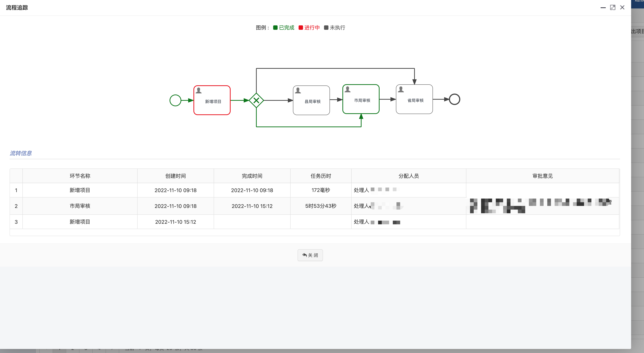Click 5时53分43秒 duration cell
The image size is (644, 353).
click(321, 206)
